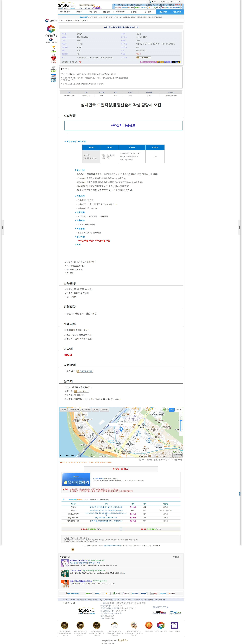Click the 문의 메일 button in company info table

click(x=144, y=57)
